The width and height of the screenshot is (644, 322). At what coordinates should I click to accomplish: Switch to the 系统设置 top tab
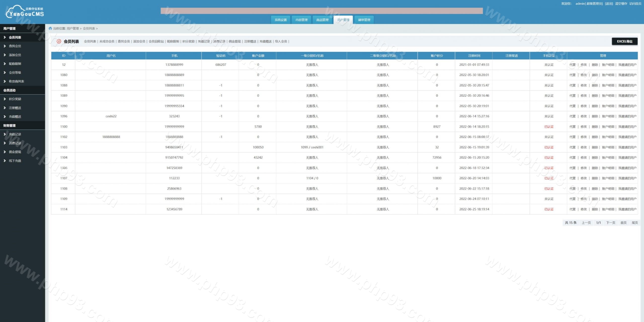point(280,20)
